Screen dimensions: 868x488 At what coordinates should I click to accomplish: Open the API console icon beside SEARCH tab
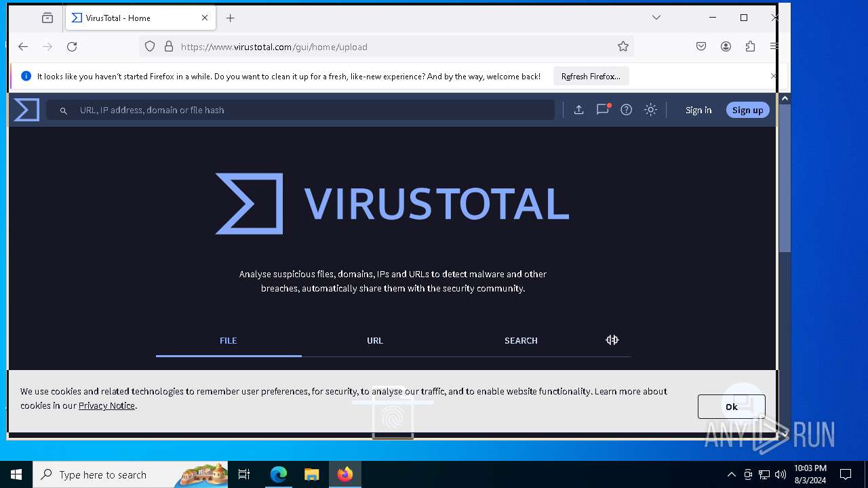click(x=612, y=340)
